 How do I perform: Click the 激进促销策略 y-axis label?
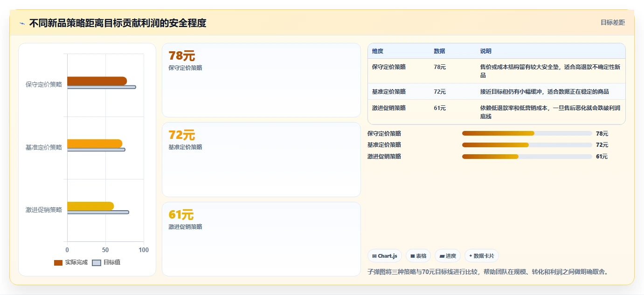44,210
